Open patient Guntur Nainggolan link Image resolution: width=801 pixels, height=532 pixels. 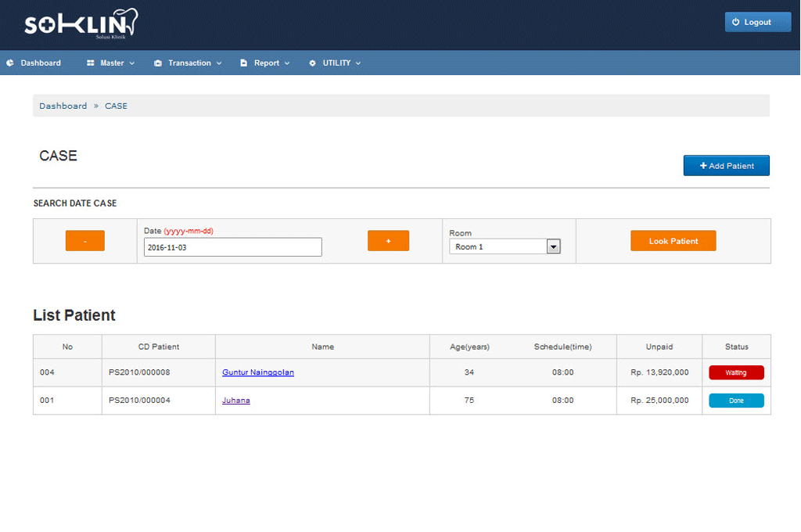tap(258, 372)
